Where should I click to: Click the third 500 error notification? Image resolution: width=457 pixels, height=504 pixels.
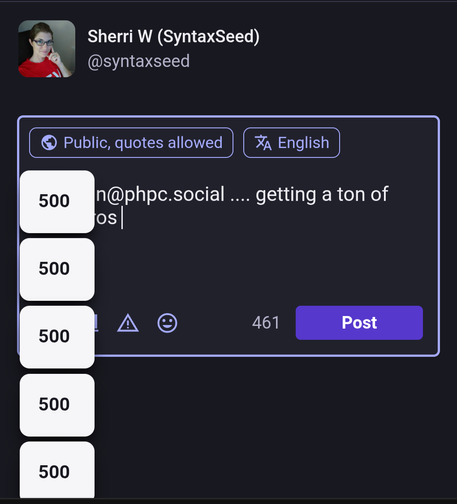57,337
